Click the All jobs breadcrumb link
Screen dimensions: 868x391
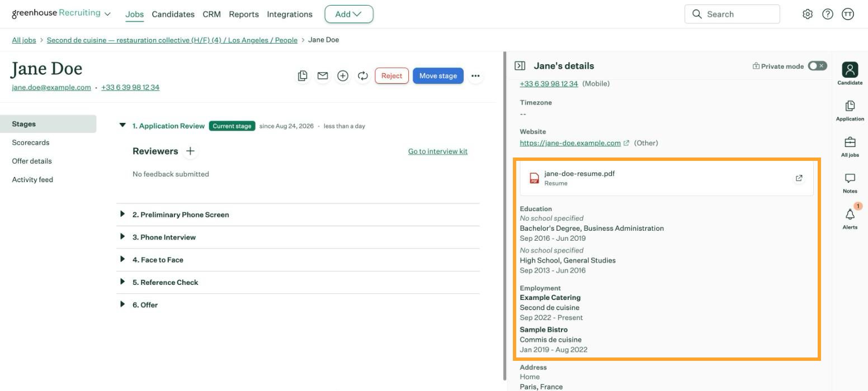click(24, 40)
